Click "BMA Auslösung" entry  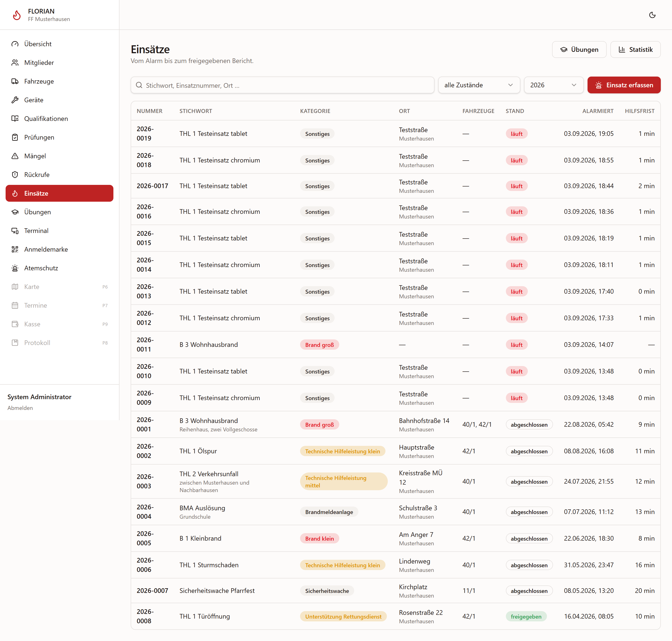(202, 508)
